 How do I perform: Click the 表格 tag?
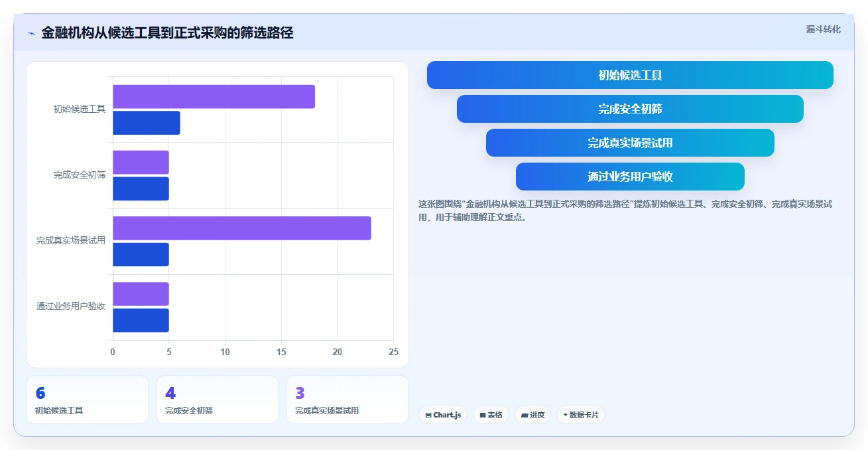491,415
